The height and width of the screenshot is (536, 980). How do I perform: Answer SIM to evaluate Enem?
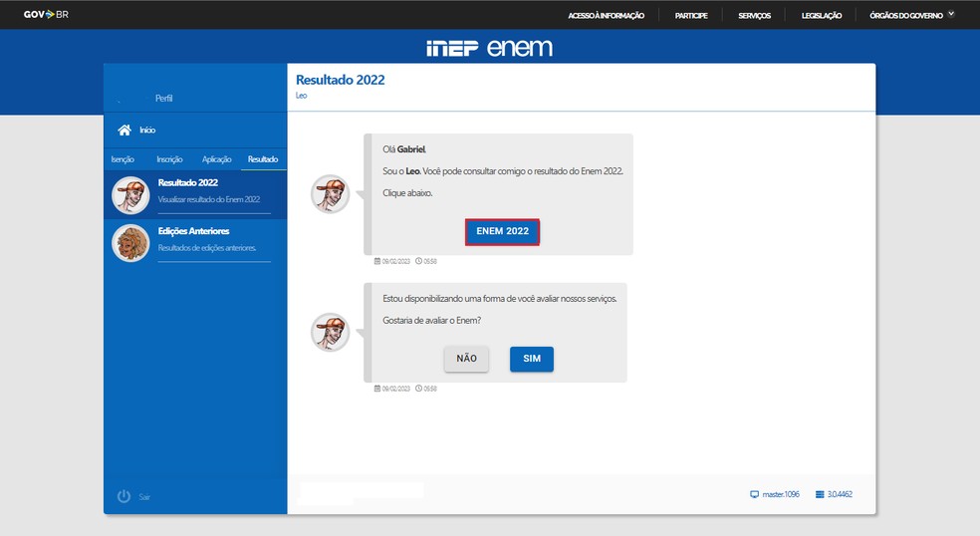coord(531,359)
